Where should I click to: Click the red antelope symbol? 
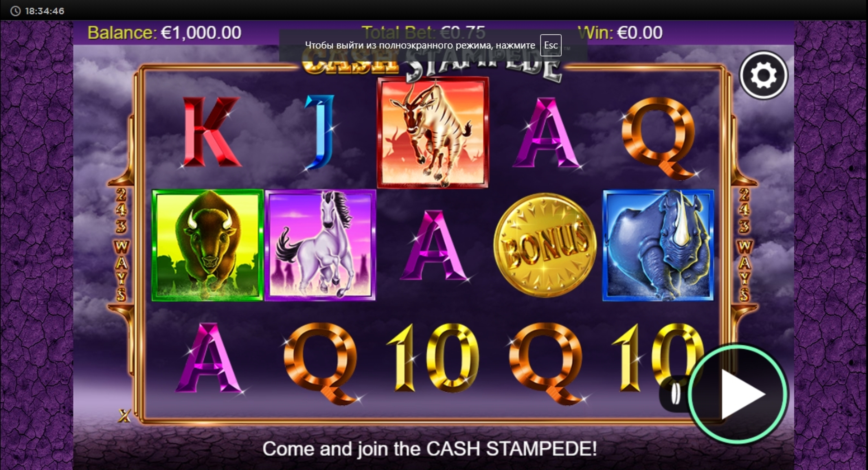pyautogui.click(x=433, y=132)
